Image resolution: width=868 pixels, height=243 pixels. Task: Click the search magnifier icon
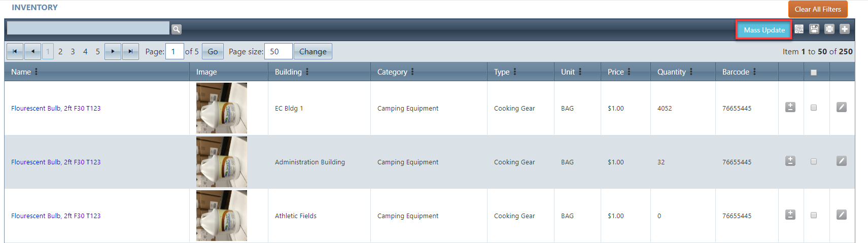pyautogui.click(x=176, y=29)
